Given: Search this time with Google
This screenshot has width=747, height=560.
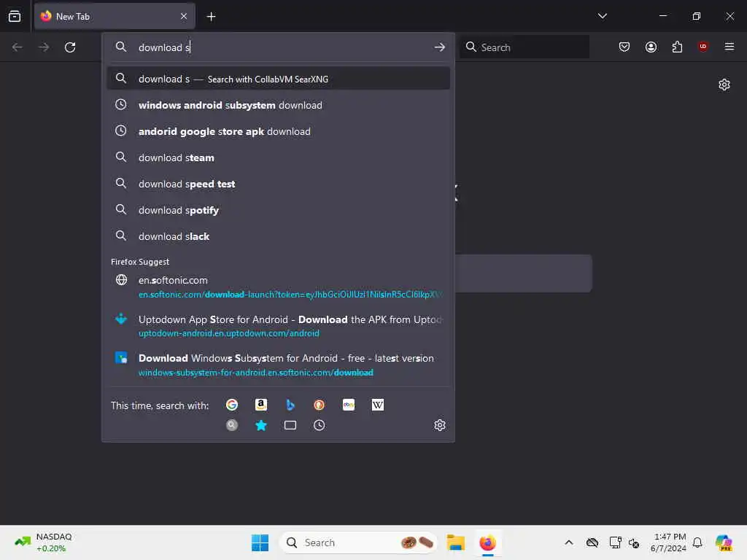Looking at the screenshot, I should pyautogui.click(x=232, y=405).
